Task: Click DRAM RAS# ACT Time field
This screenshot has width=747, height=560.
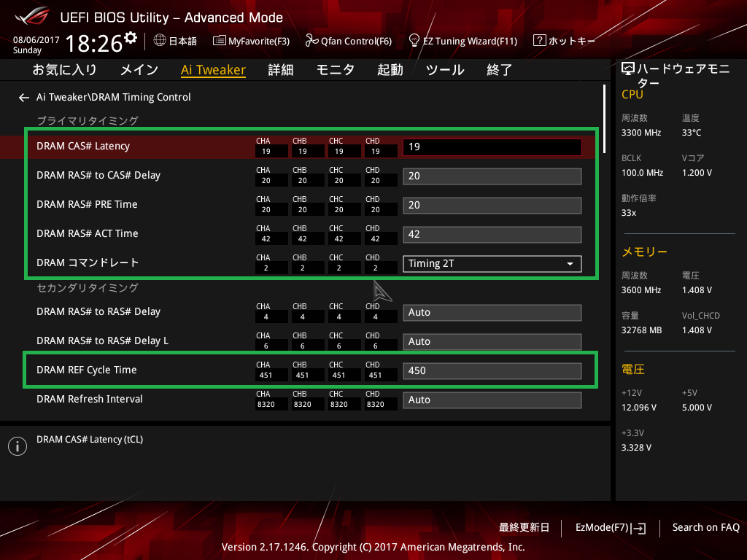Action: pyautogui.click(x=492, y=235)
